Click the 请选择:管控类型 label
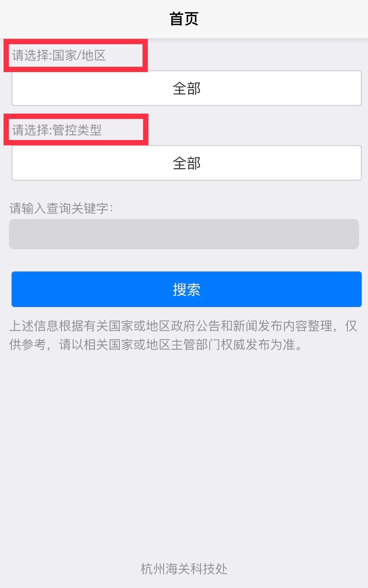 57,130
